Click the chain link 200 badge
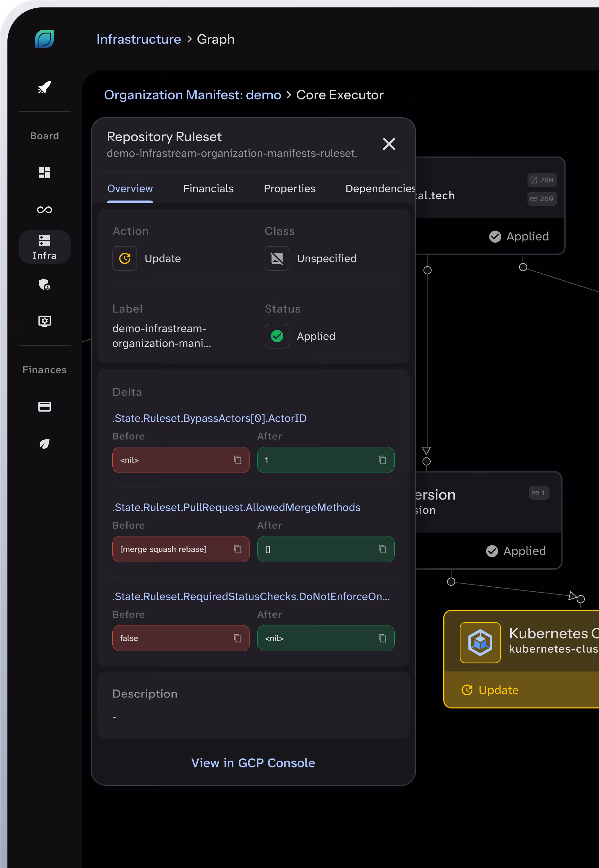This screenshot has width=599, height=868. tap(542, 199)
